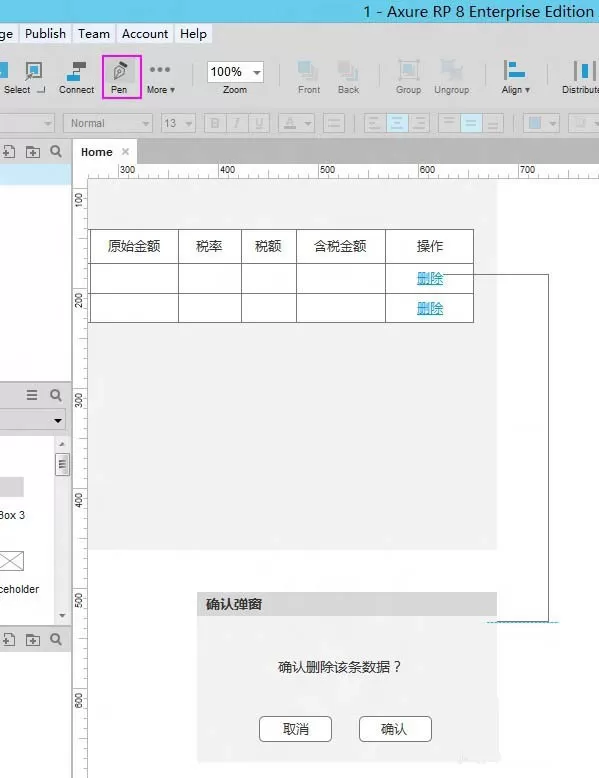Toggle italic text formatting
599x778 pixels.
coord(237,123)
